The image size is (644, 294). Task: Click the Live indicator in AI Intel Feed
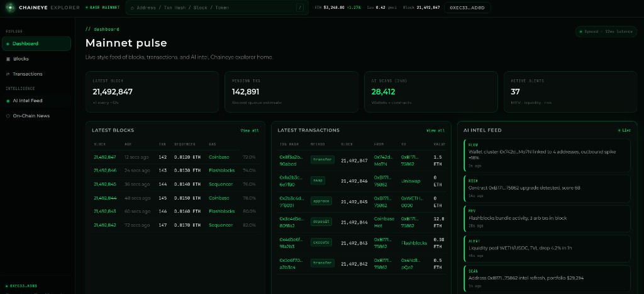click(625, 130)
